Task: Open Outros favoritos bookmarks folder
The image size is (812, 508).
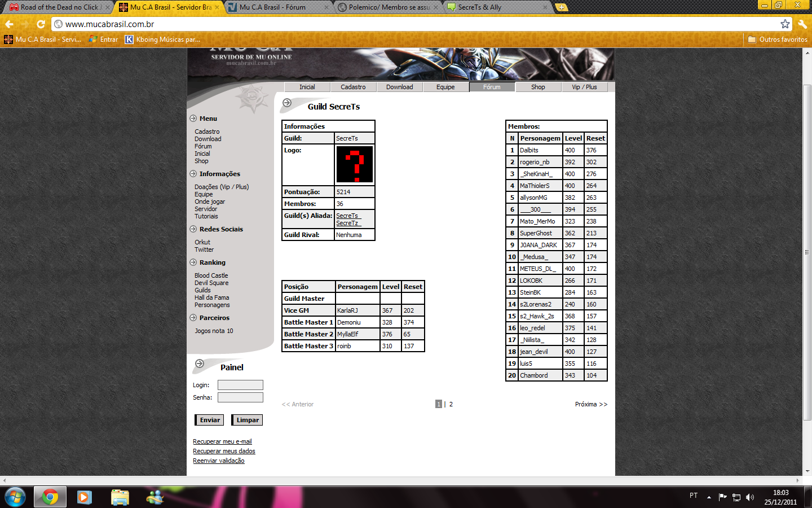Action: tap(778, 40)
